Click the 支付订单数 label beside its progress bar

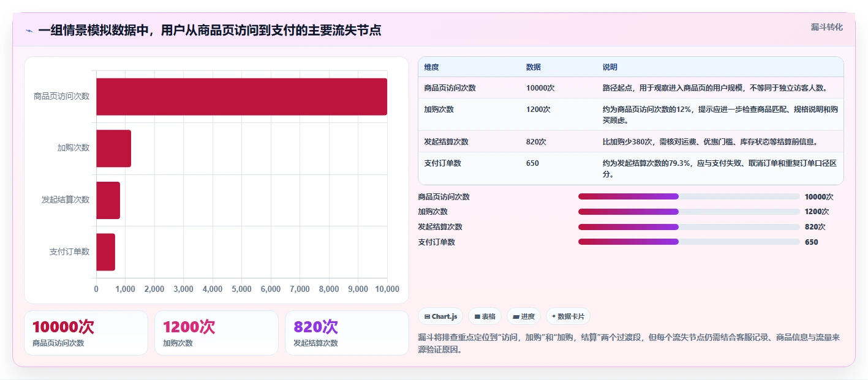[436, 242]
